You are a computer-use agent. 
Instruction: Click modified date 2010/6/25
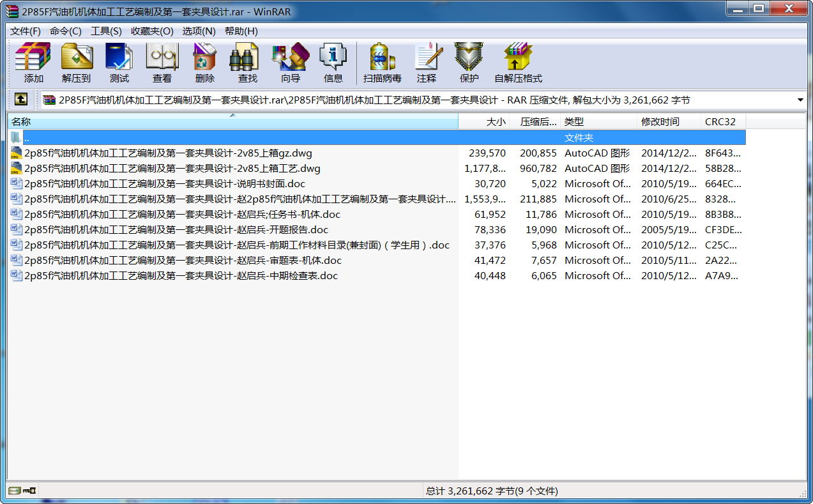[x=669, y=199]
